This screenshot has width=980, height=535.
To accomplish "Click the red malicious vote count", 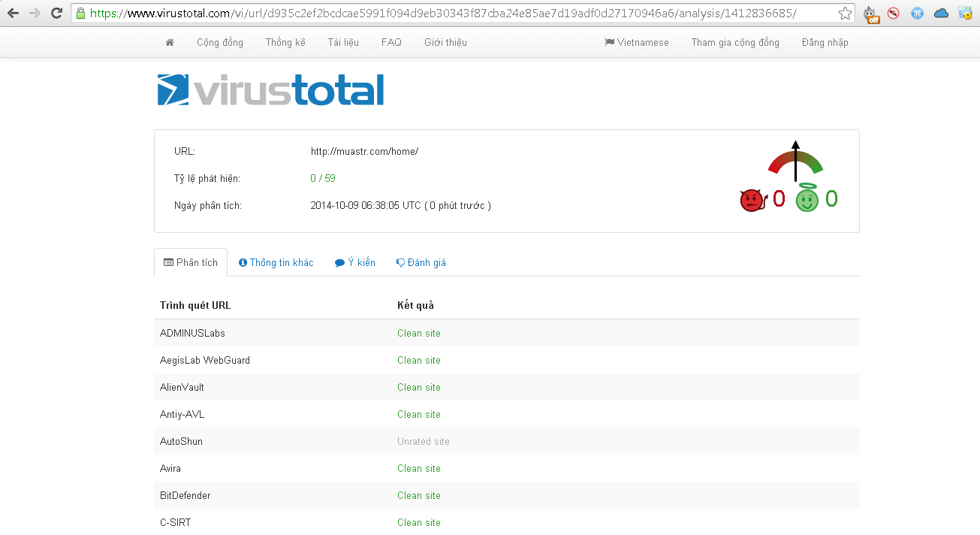I will 779,199.
